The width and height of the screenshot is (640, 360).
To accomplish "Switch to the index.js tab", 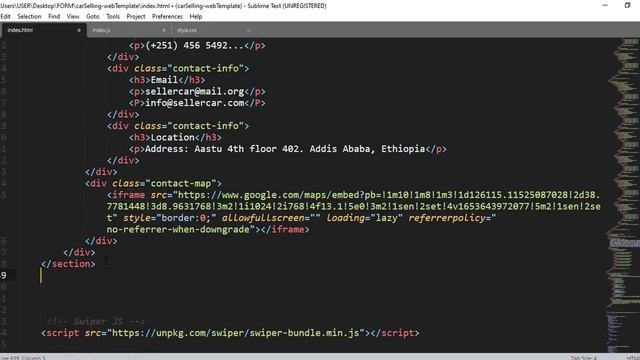I will 129,30.
